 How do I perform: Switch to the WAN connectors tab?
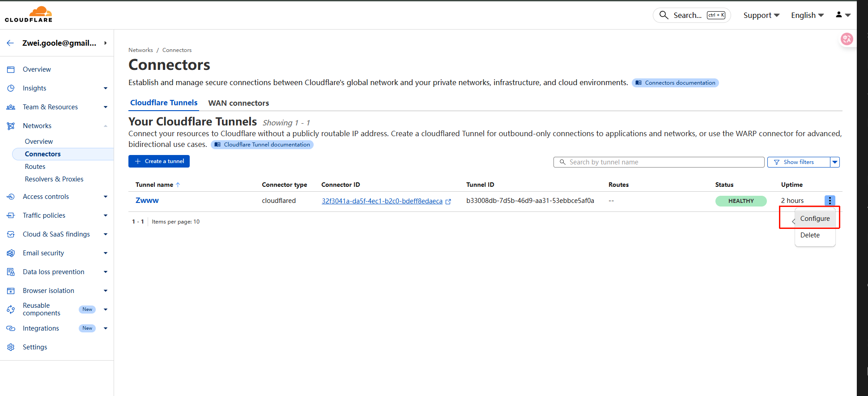[x=238, y=103]
